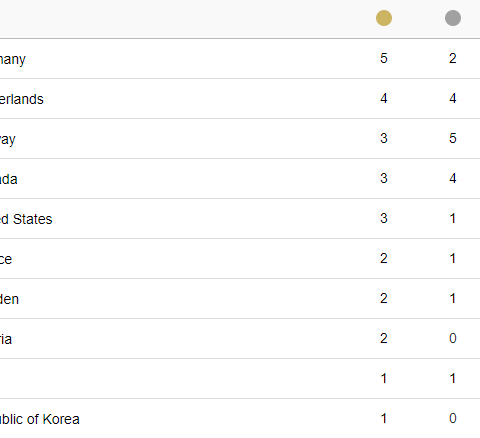
Task: Click the silver medal column icon
Action: tap(453, 18)
